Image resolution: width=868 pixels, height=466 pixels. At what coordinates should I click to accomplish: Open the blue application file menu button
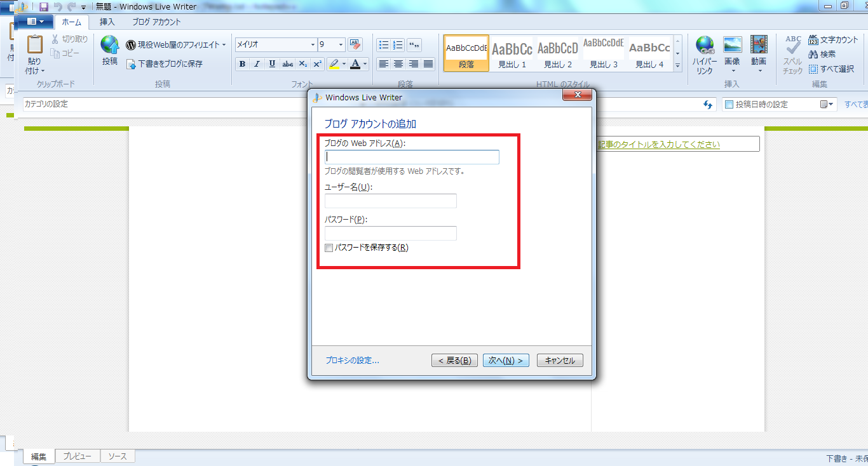coord(35,22)
